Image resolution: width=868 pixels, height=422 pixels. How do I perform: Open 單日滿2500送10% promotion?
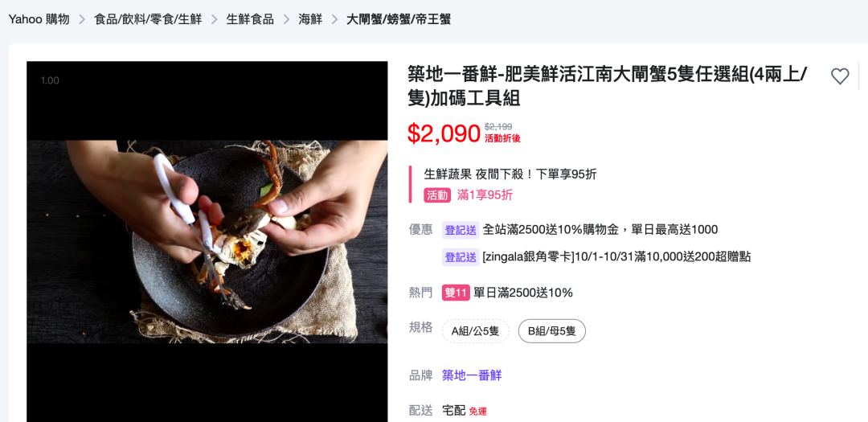[523, 293]
